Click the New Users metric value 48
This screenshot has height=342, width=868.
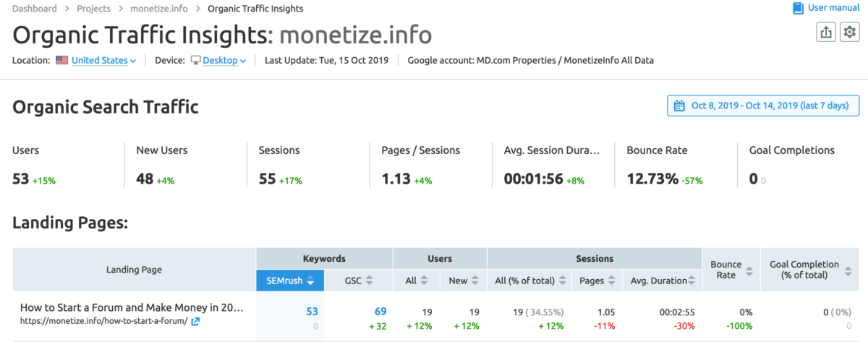[x=145, y=179]
